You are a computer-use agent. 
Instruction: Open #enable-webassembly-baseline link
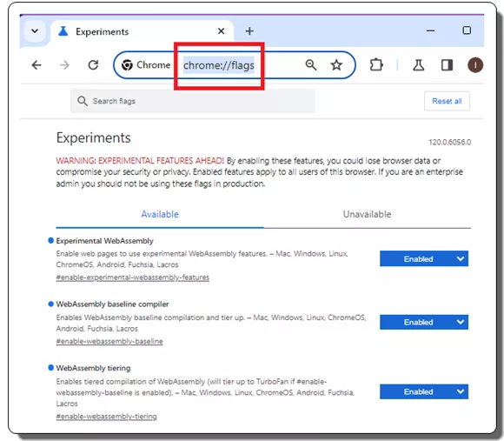109,341
